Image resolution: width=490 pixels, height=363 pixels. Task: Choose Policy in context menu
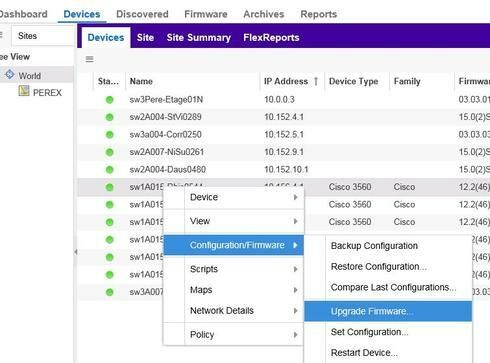(x=234, y=335)
